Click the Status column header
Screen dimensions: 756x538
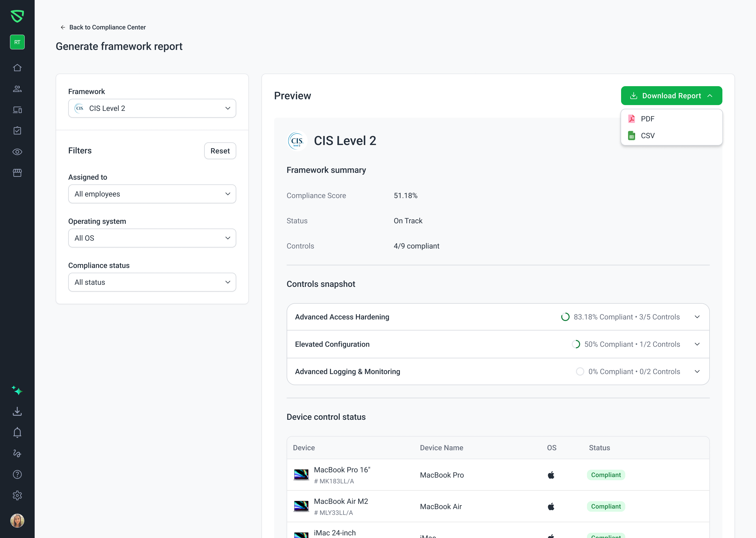tap(599, 448)
